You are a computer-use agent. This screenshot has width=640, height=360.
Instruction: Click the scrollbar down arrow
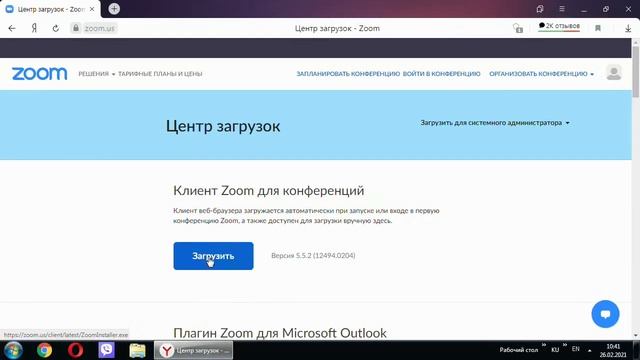coord(636,336)
